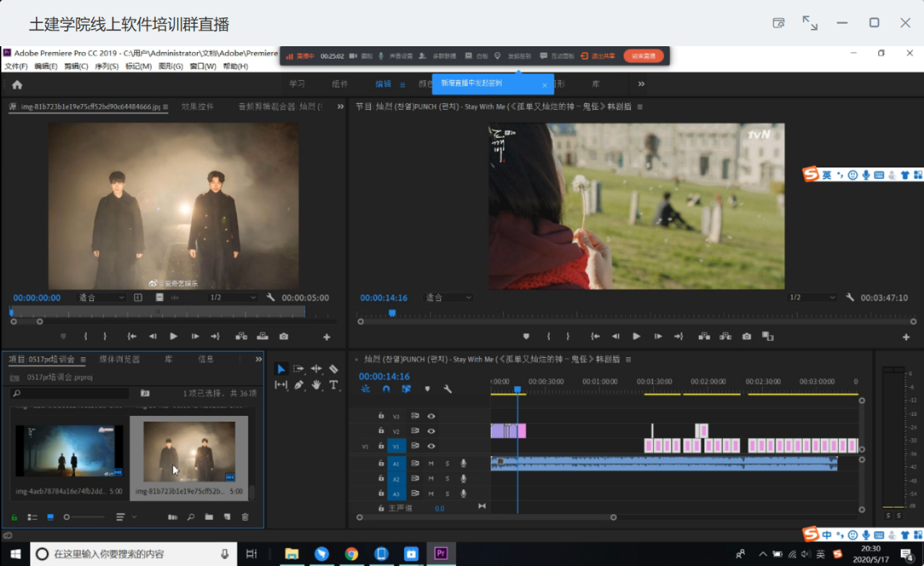Pick the Track Select Forward tool
The height and width of the screenshot is (566, 924).
pyautogui.click(x=299, y=369)
